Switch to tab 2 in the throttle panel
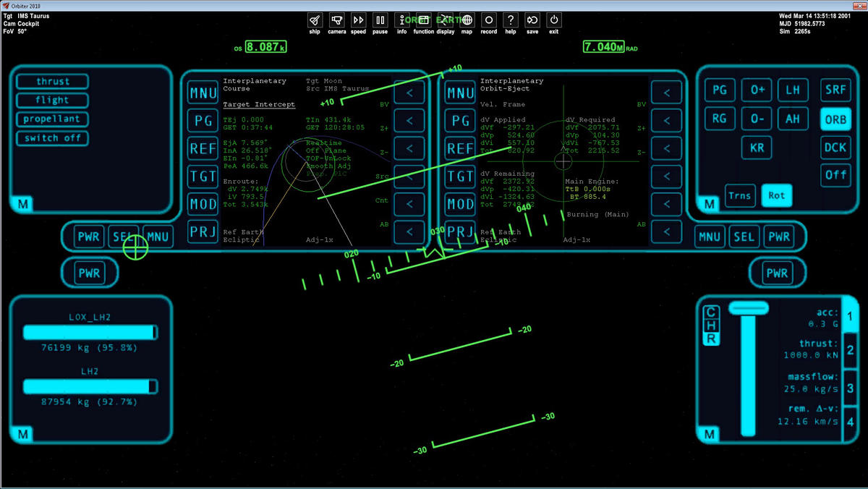The width and height of the screenshot is (868, 489). [x=850, y=352]
